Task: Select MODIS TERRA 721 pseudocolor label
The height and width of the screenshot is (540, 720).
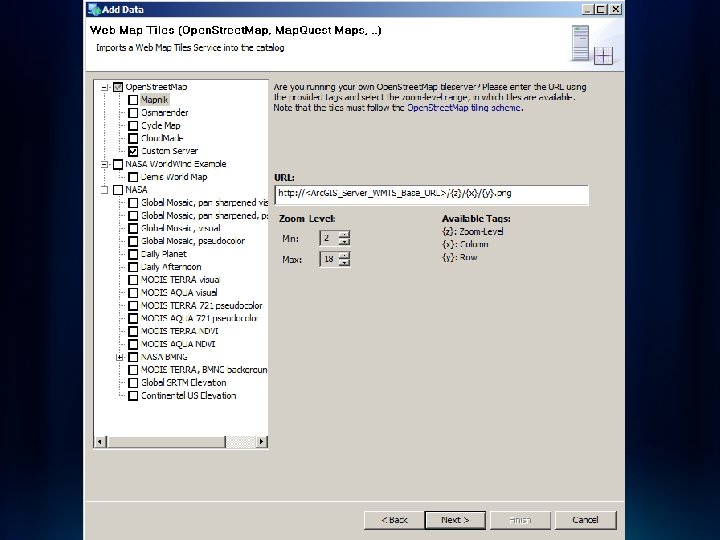Action: [x=202, y=305]
